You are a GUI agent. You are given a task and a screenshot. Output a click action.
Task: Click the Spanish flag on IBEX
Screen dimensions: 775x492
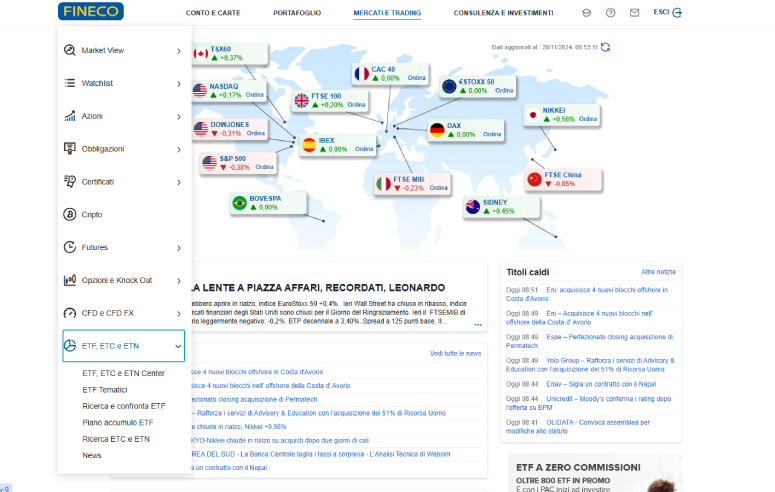(309, 145)
